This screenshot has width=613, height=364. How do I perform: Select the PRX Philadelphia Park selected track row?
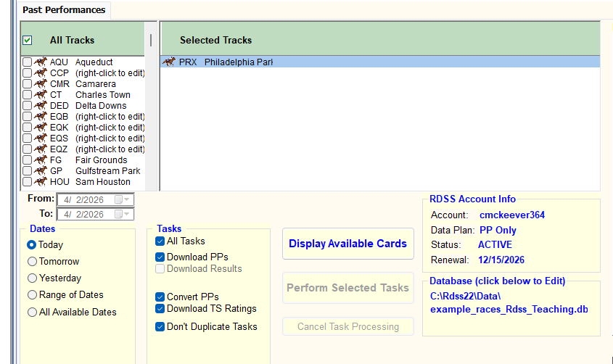point(380,62)
